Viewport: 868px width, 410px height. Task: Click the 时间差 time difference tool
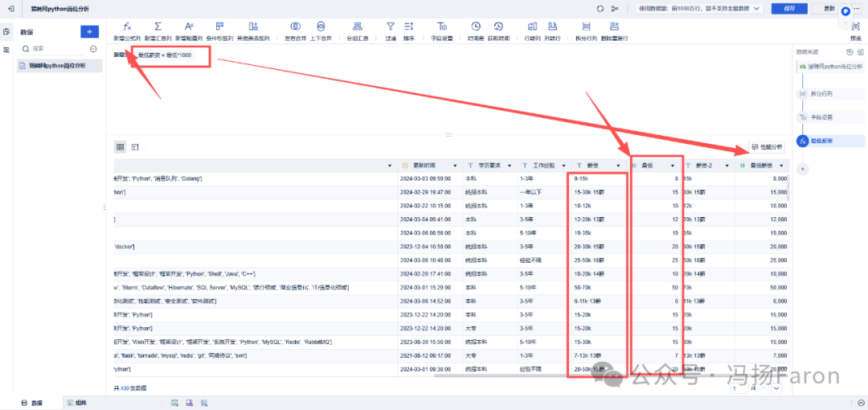click(476, 31)
